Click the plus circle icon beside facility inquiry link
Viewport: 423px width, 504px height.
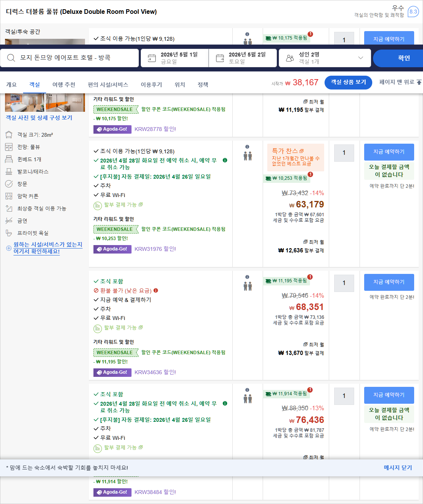point(8,248)
